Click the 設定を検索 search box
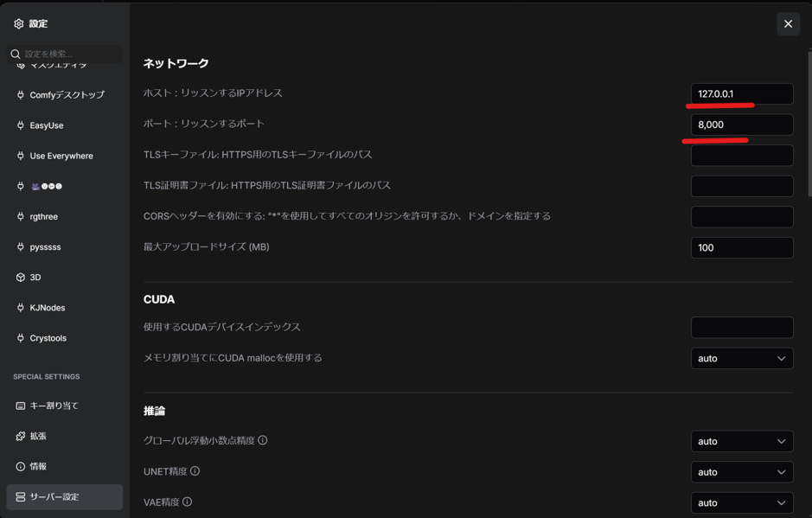This screenshot has height=518, width=812. 71,54
